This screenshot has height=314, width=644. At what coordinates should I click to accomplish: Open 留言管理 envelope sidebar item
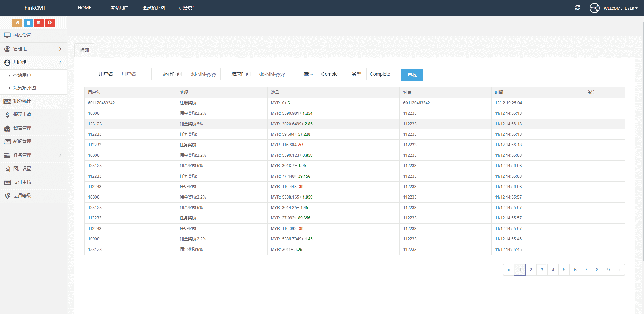point(22,128)
